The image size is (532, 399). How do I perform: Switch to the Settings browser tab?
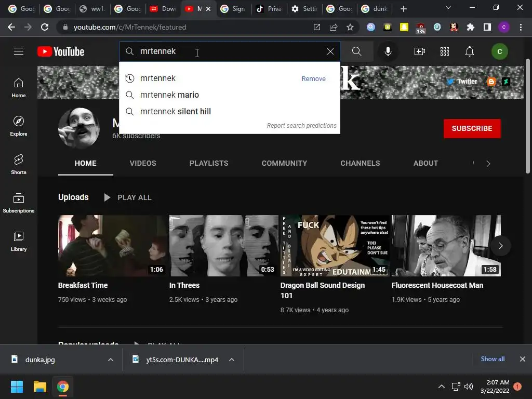click(x=304, y=9)
